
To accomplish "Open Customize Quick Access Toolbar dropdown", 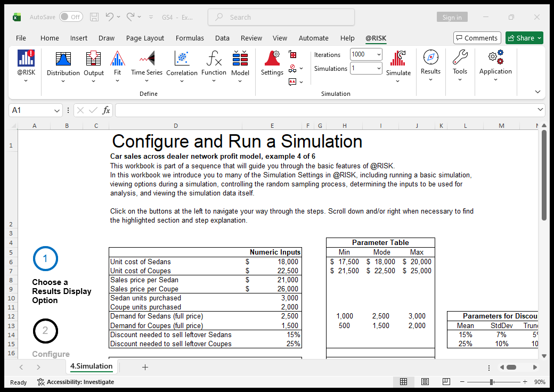I will tap(151, 17).
